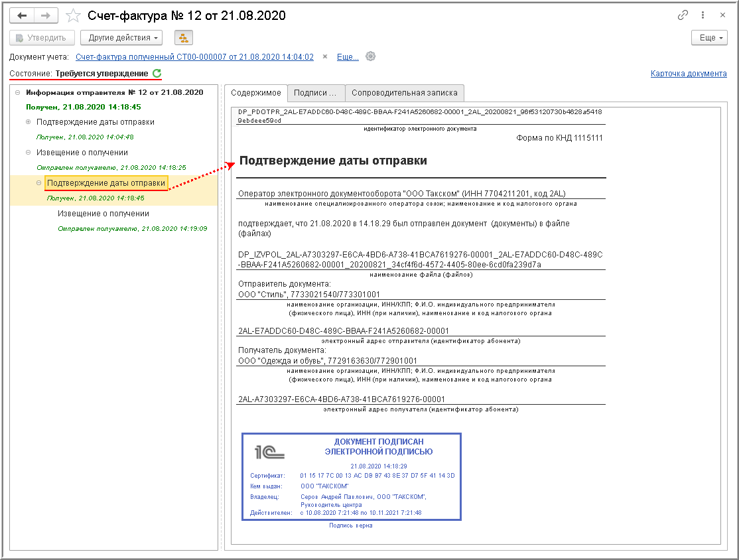The width and height of the screenshot is (739, 560).
Task: Select Извещение о получении sent 14:19:09
Action: point(103,214)
